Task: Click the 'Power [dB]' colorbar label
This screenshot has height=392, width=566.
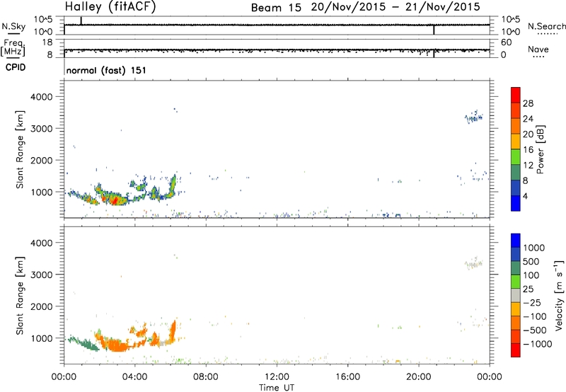Action: point(540,149)
